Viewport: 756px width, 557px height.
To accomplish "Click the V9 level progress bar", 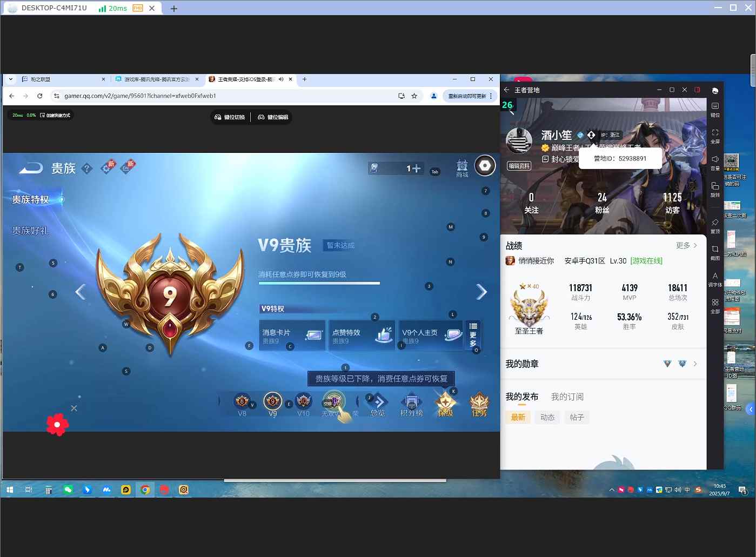I will [x=319, y=283].
